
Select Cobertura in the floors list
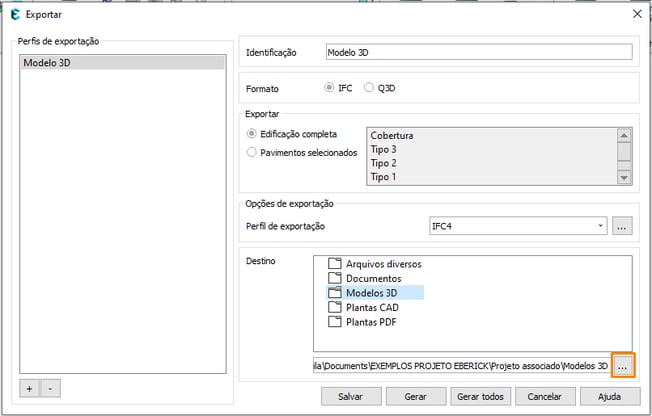392,135
